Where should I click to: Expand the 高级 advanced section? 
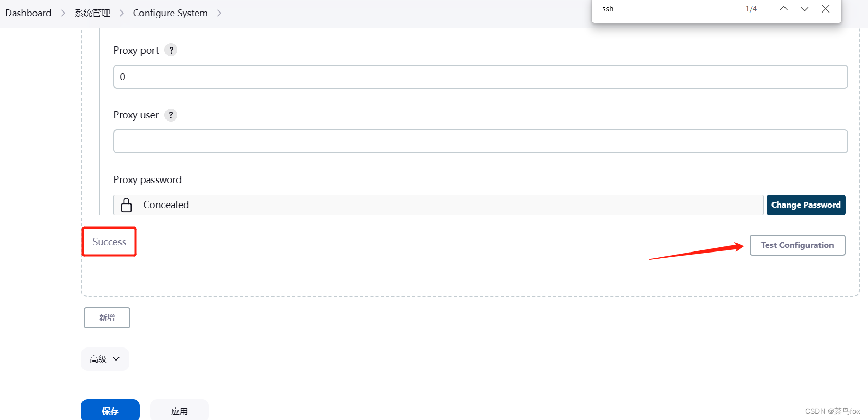point(105,359)
